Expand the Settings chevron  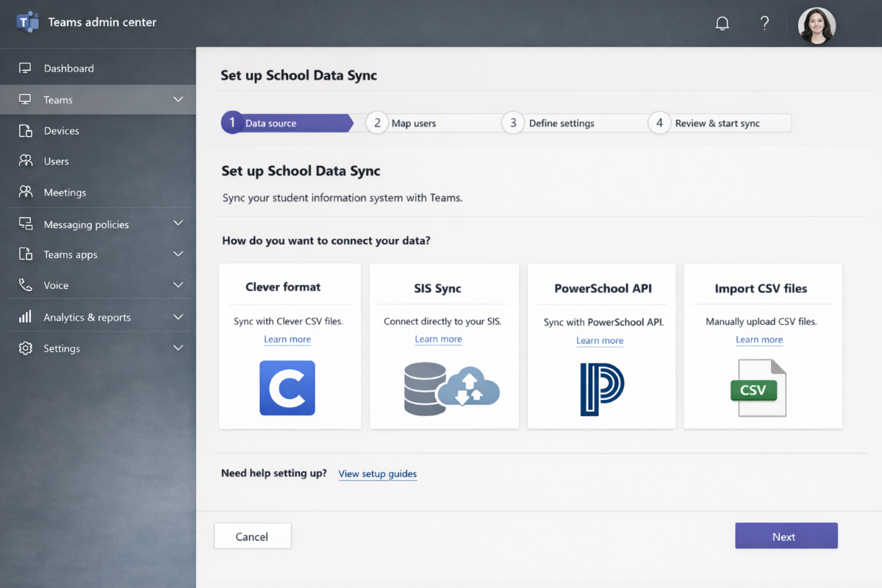click(178, 348)
